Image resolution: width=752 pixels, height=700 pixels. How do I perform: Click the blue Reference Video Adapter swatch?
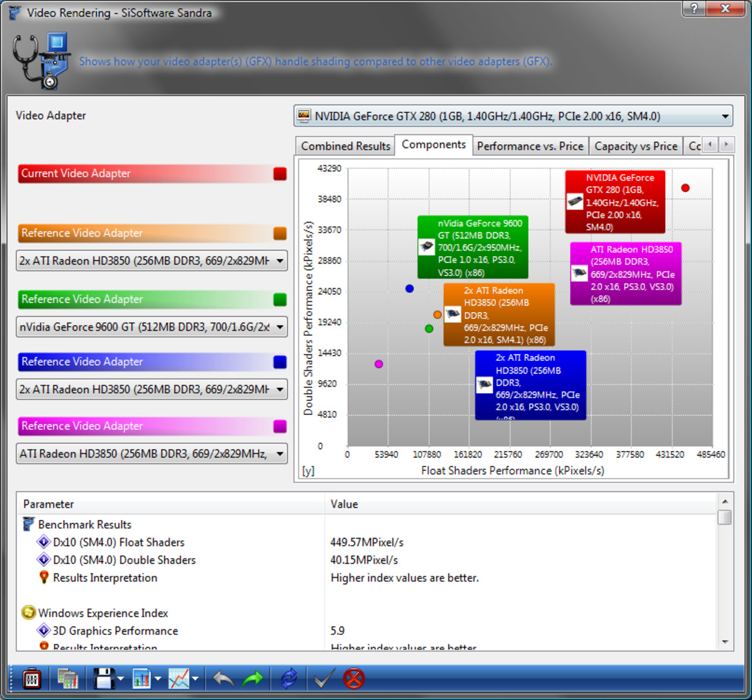280,362
